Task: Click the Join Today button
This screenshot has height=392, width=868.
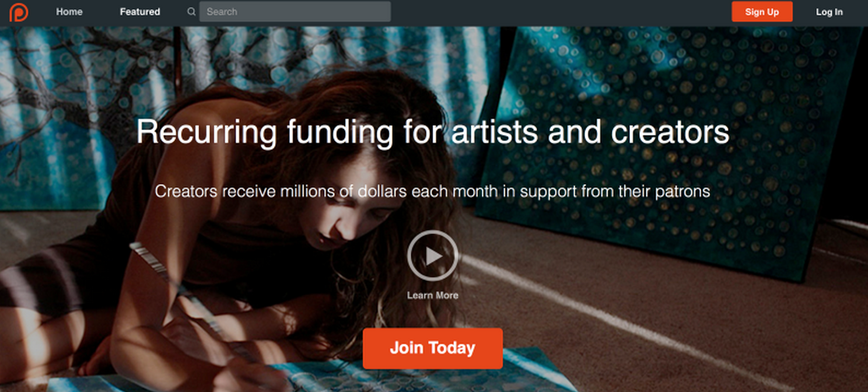Action: [433, 348]
